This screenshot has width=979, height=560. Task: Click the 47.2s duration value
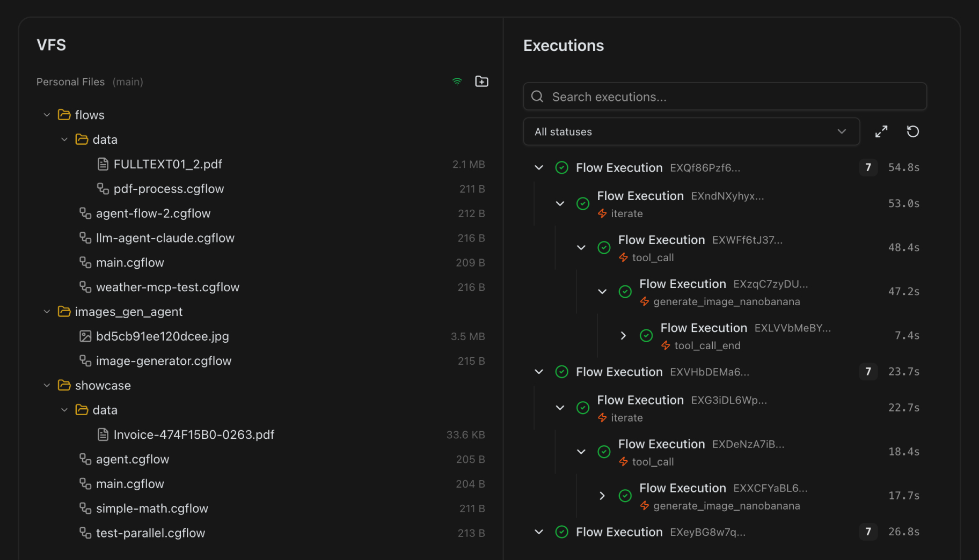(904, 292)
